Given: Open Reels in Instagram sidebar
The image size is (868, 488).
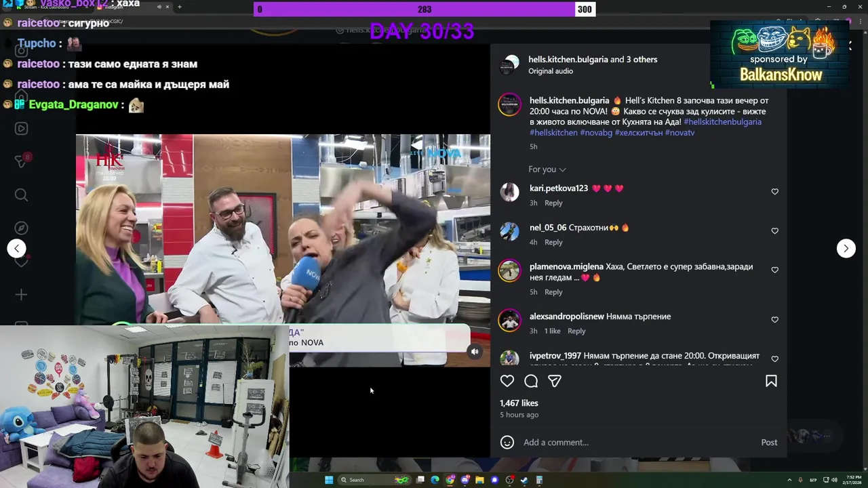Looking at the screenshot, I should (21, 129).
